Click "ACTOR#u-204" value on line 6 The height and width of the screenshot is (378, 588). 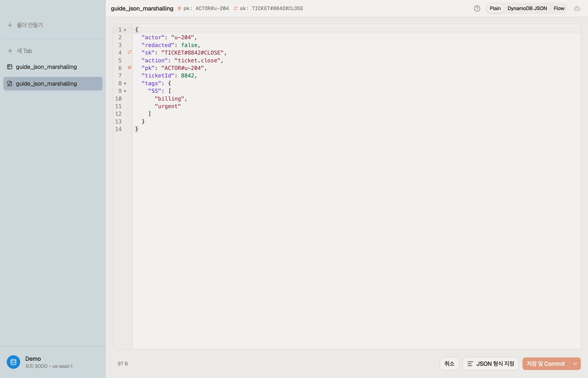(x=182, y=68)
